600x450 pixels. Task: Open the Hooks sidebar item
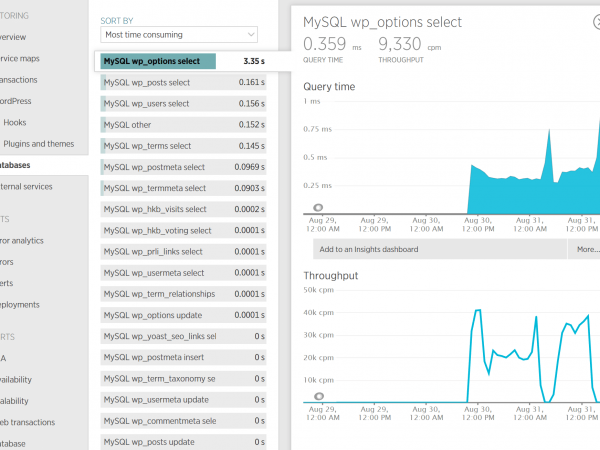coord(15,122)
